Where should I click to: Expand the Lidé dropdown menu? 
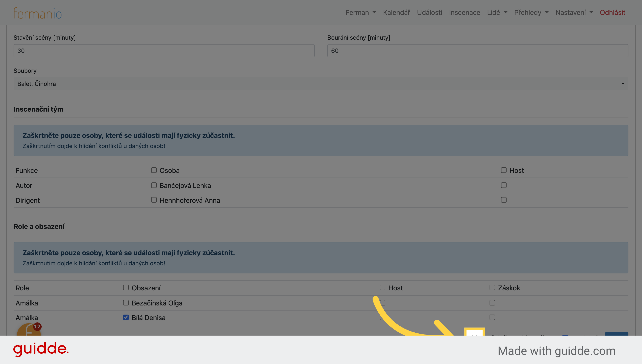tap(497, 13)
